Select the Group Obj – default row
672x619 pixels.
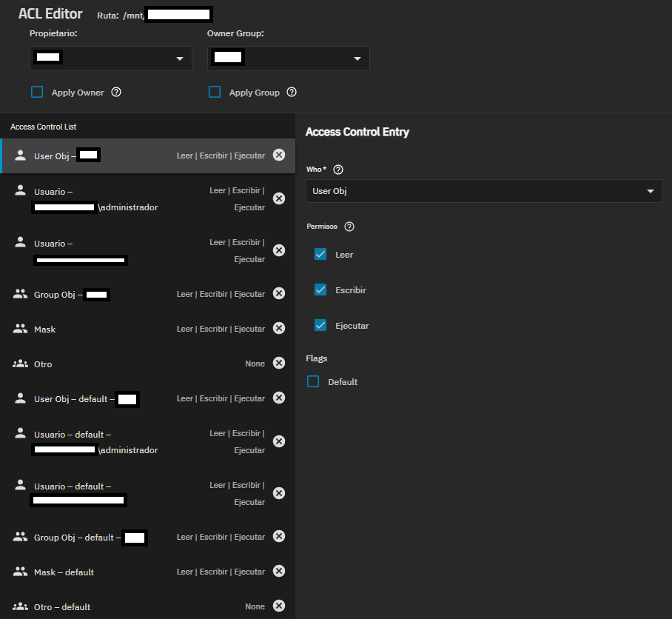[148, 537]
